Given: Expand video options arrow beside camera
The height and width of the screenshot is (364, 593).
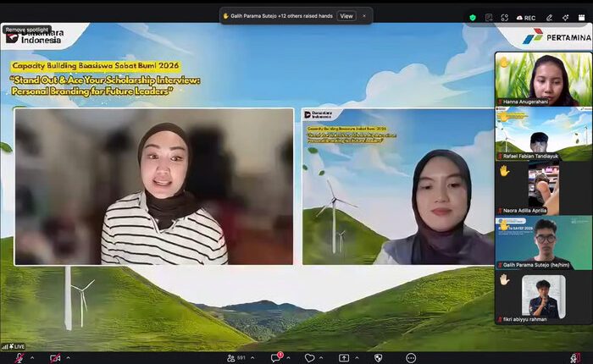Looking at the screenshot, I should (68, 357).
